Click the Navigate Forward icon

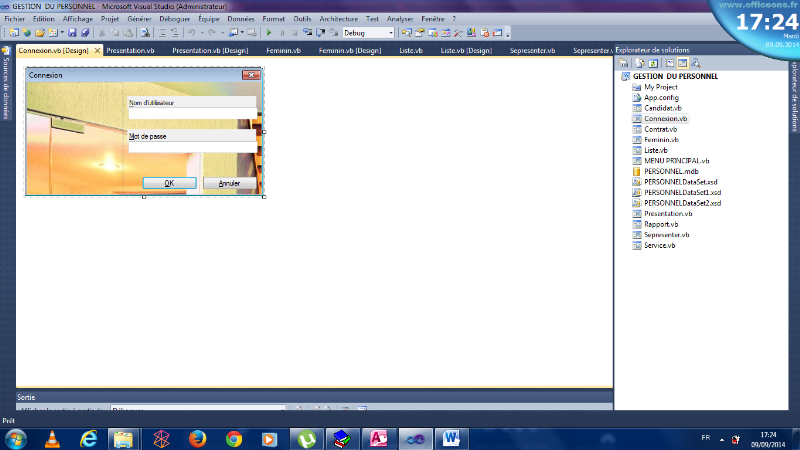pos(252,33)
